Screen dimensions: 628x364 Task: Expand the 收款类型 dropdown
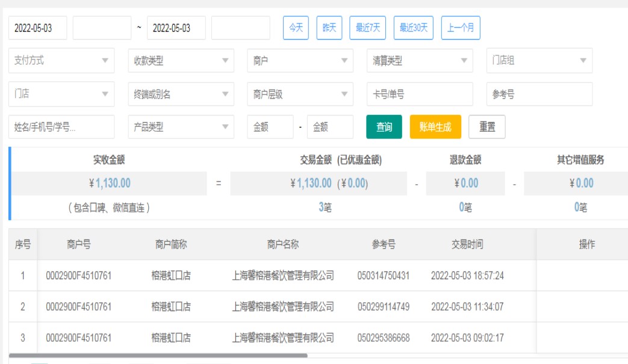[x=181, y=61]
